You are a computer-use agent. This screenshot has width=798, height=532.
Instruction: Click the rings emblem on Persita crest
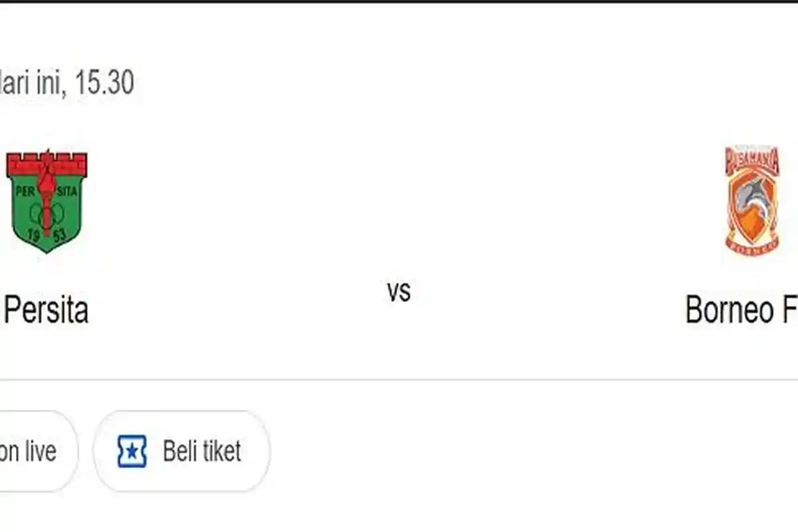pyautogui.click(x=48, y=214)
